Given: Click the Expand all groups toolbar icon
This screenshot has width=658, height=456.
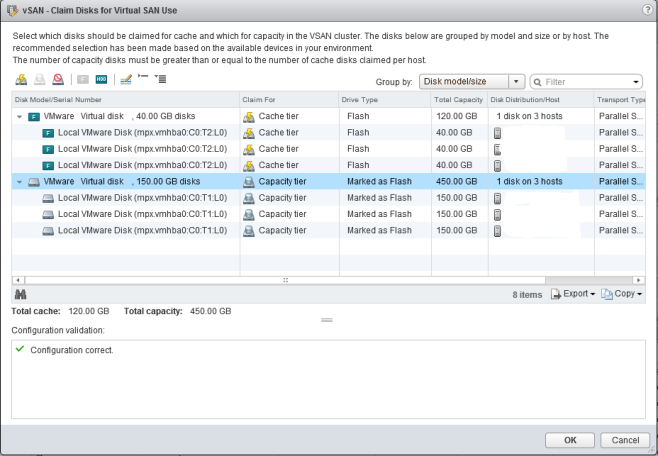Looking at the screenshot, I should (160, 78).
